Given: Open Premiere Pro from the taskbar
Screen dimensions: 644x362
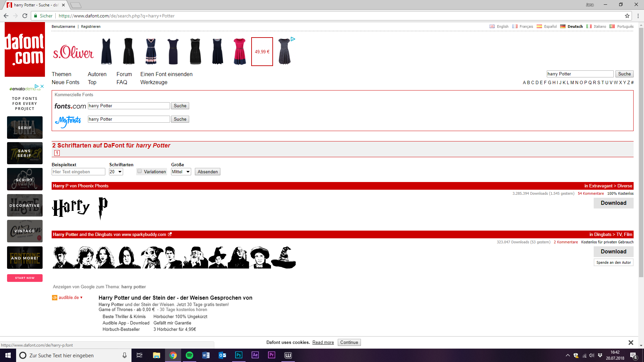Looking at the screenshot, I should pos(272,355).
